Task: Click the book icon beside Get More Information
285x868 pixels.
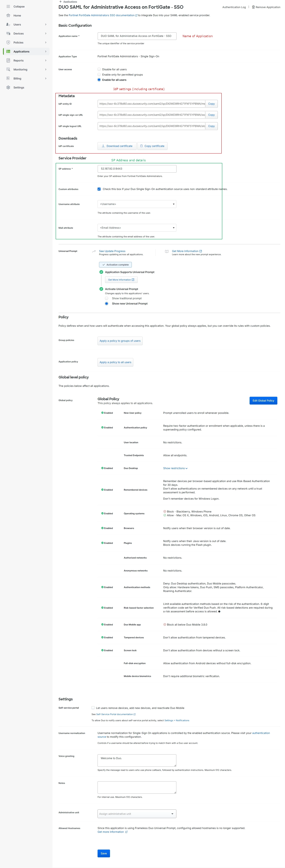Action: [167, 251]
